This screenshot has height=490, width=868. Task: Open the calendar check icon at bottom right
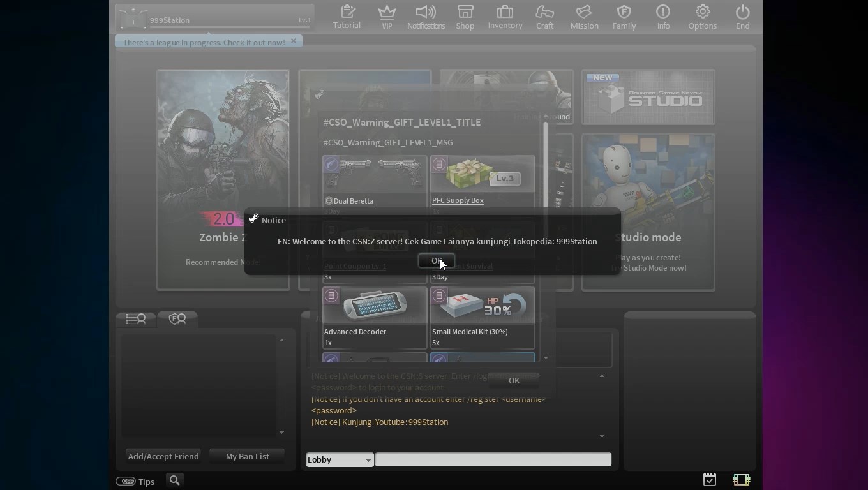click(709, 479)
